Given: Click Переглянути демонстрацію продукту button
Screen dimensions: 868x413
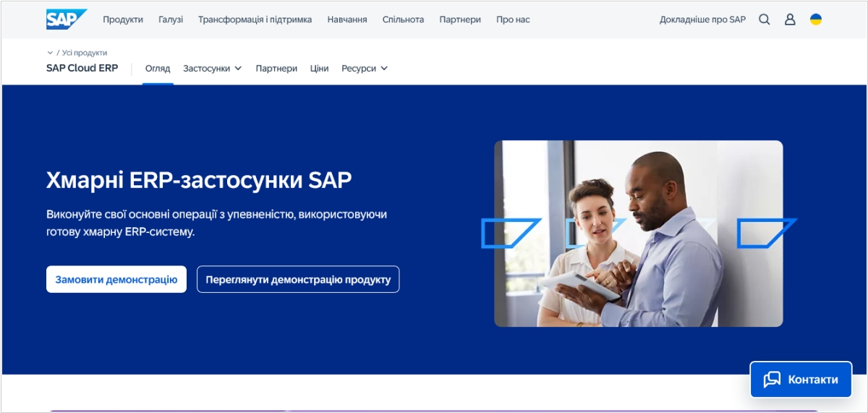Looking at the screenshot, I should pyautogui.click(x=298, y=279).
